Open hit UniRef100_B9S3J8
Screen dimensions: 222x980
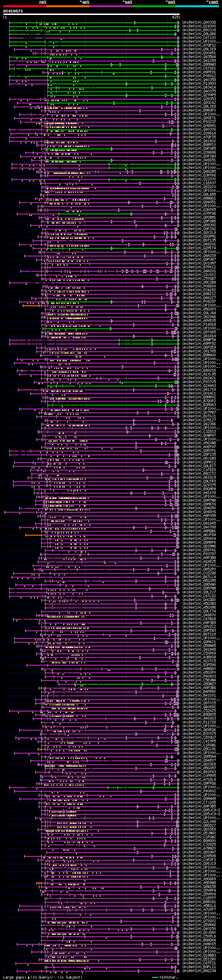[x=199, y=30]
